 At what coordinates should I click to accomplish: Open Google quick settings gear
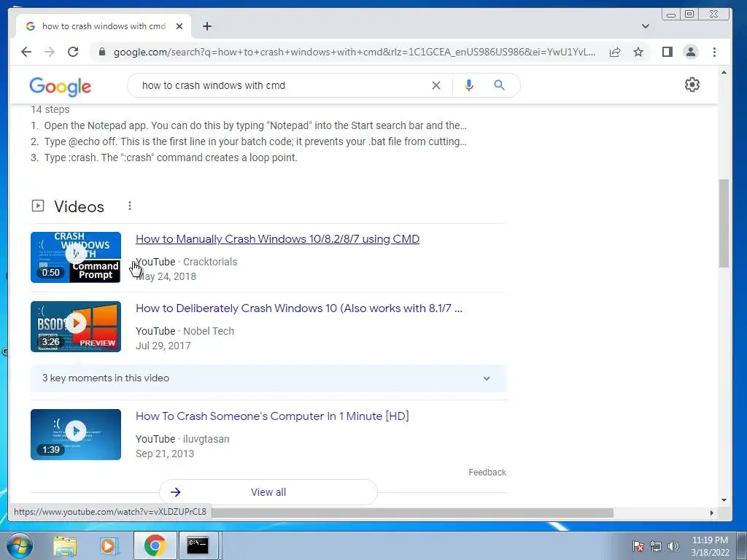tap(692, 85)
